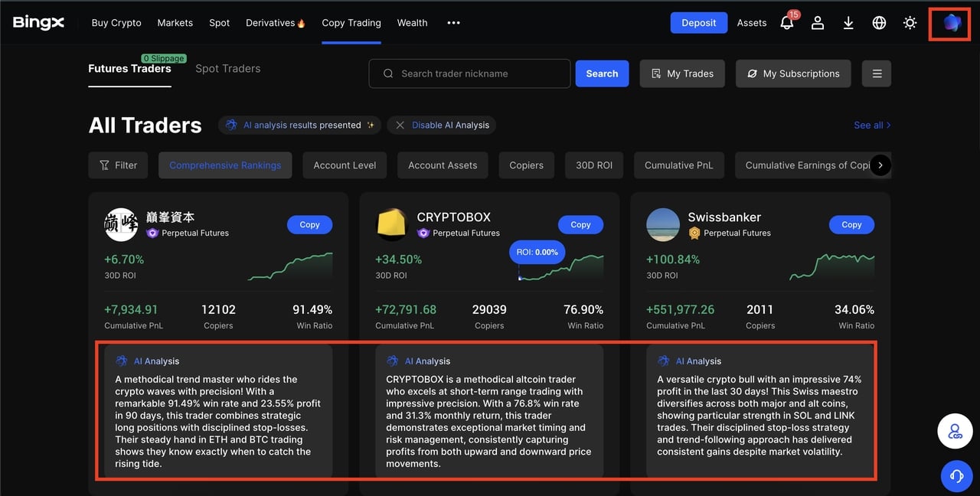Viewport: 980px width, 496px height.
Task: Copy the CRYPTOBOX trader
Action: point(580,224)
